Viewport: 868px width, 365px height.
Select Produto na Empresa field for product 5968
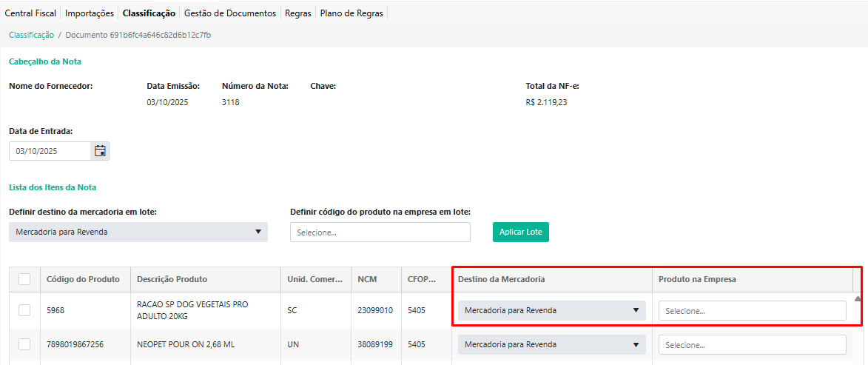(x=752, y=311)
